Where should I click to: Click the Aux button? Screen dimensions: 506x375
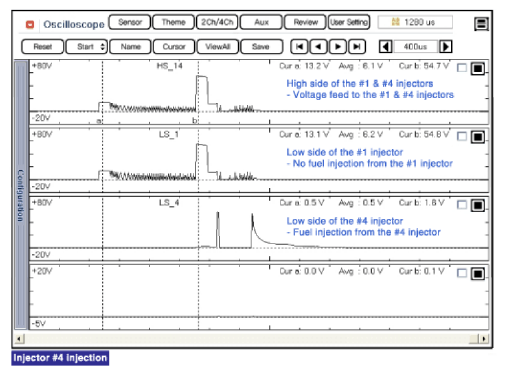pos(261,22)
